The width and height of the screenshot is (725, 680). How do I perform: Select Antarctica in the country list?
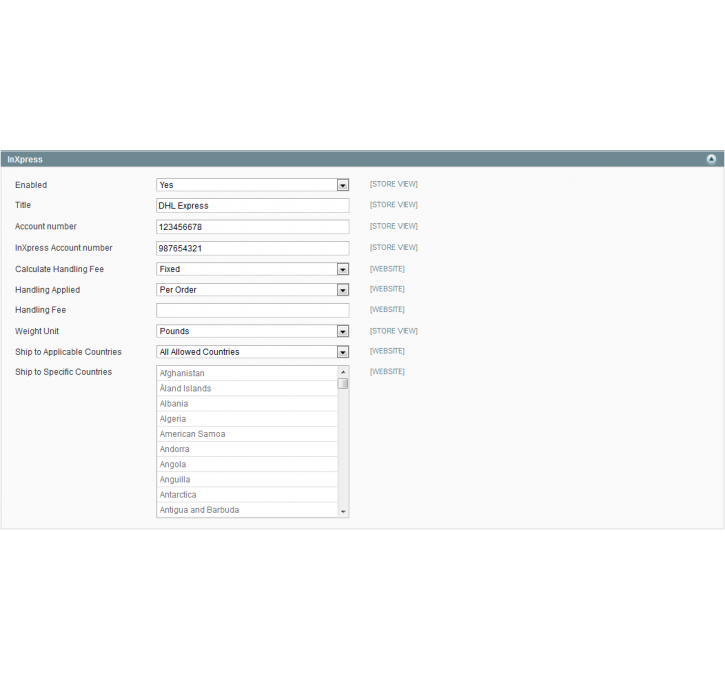(247, 495)
